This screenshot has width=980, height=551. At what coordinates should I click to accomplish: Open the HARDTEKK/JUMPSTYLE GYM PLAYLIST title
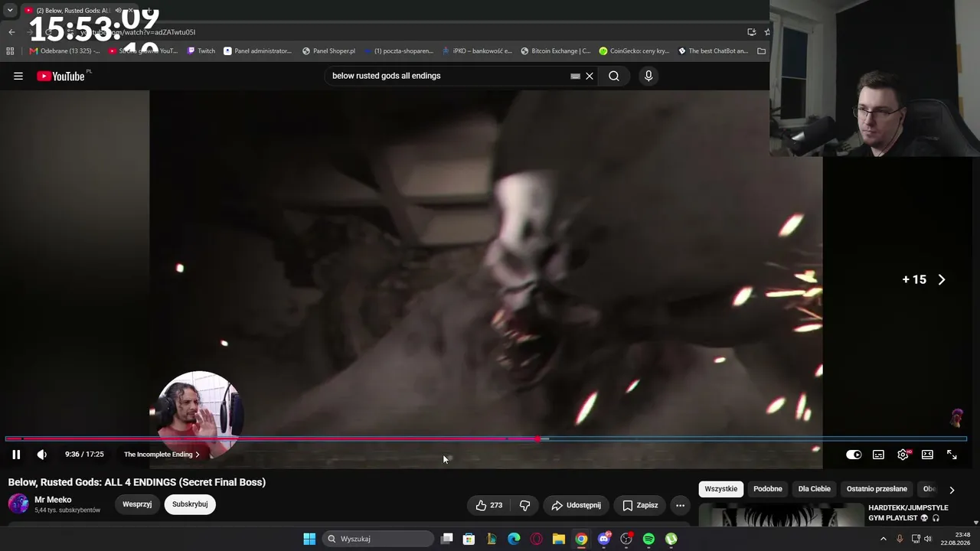pyautogui.click(x=908, y=513)
